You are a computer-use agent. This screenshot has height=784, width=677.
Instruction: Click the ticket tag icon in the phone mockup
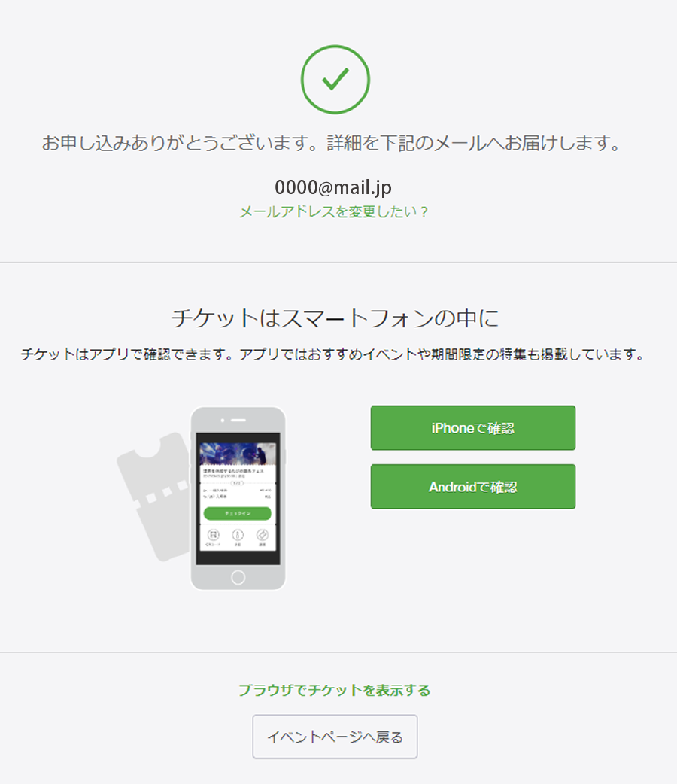click(x=263, y=534)
